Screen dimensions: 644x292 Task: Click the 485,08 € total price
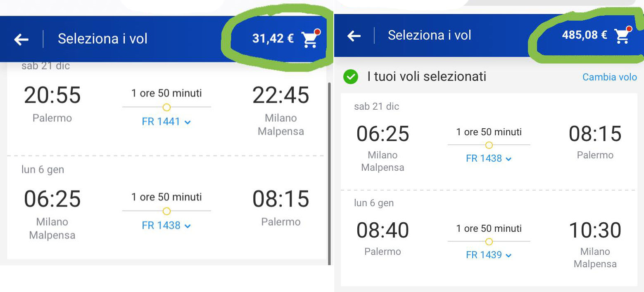pyautogui.click(x=585, y=35)
